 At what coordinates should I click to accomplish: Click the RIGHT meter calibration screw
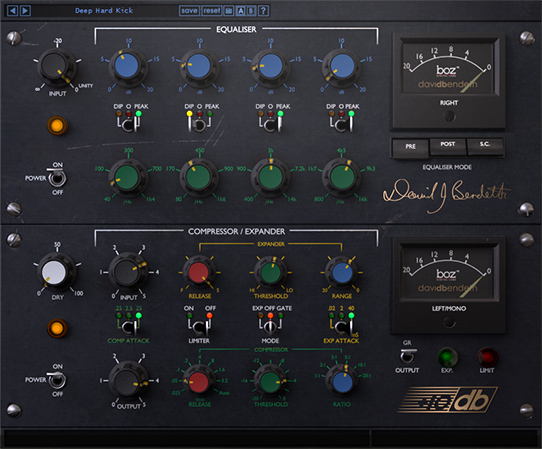pyautogui.click(x=449, y=117)
